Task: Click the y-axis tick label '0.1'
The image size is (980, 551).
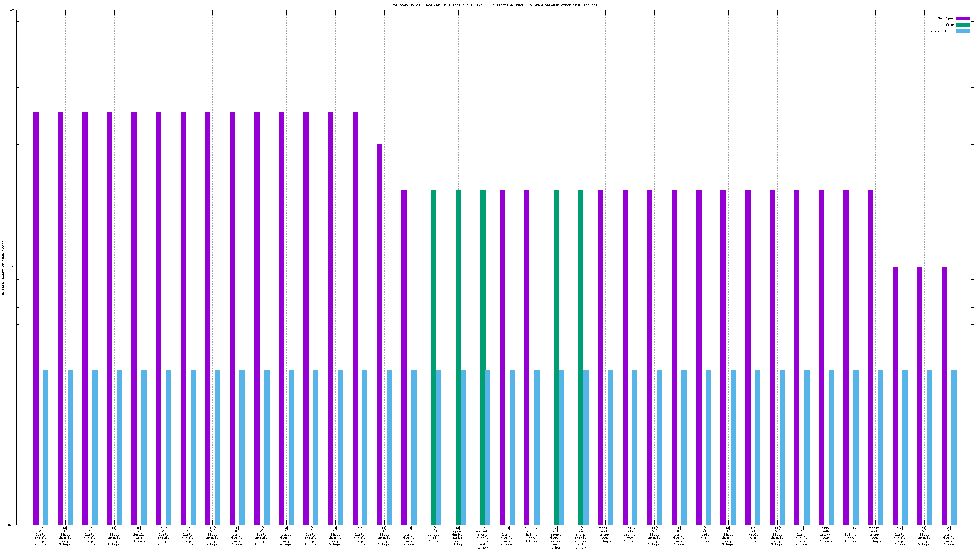Action: point(11,524)
